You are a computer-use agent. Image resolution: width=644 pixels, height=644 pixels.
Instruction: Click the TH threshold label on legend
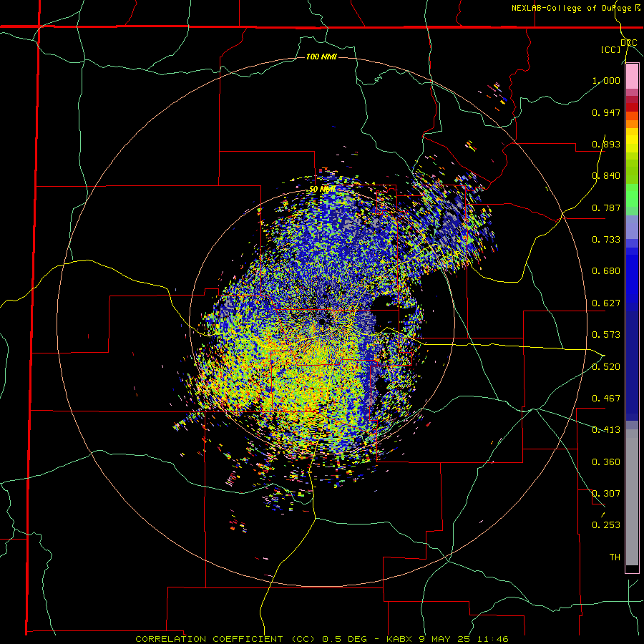click(615, 557)
